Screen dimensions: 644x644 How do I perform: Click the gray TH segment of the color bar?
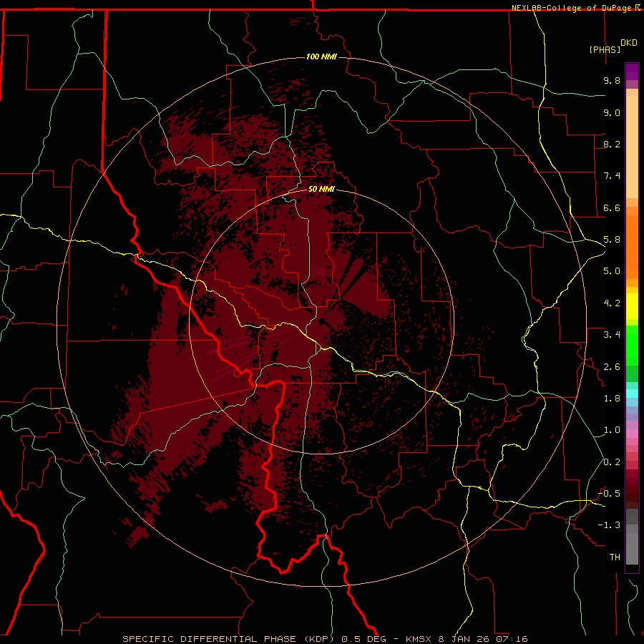click(632, 544)
